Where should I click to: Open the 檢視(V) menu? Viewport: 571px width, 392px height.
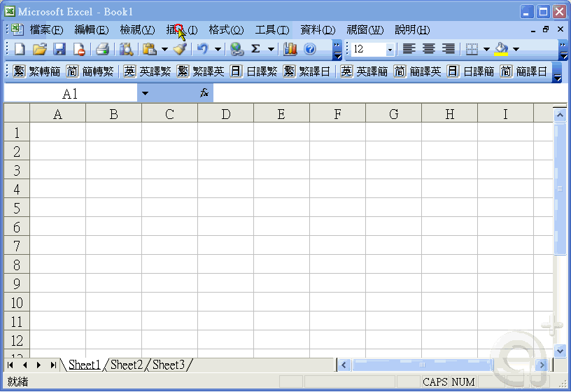pos(137,29)
